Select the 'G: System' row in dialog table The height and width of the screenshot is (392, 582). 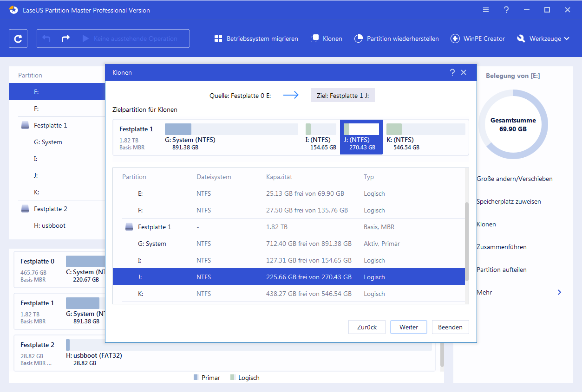click(289, 244)
